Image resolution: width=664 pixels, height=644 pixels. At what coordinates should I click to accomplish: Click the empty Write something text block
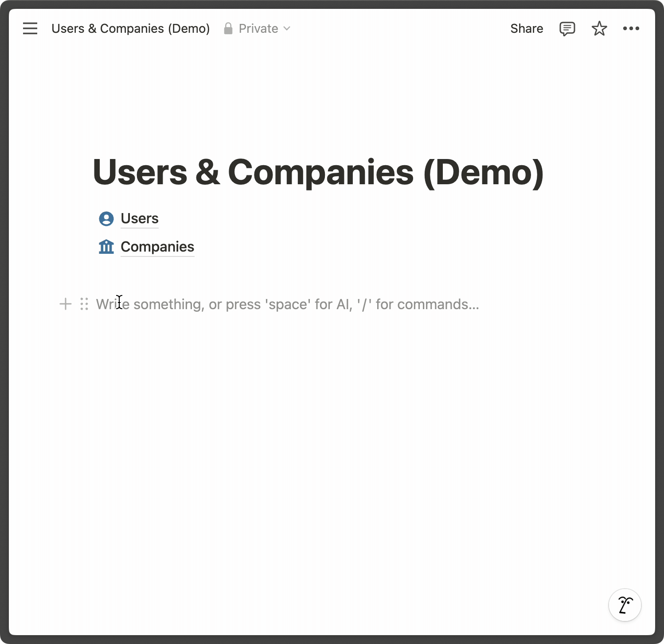tap(288, 304)
